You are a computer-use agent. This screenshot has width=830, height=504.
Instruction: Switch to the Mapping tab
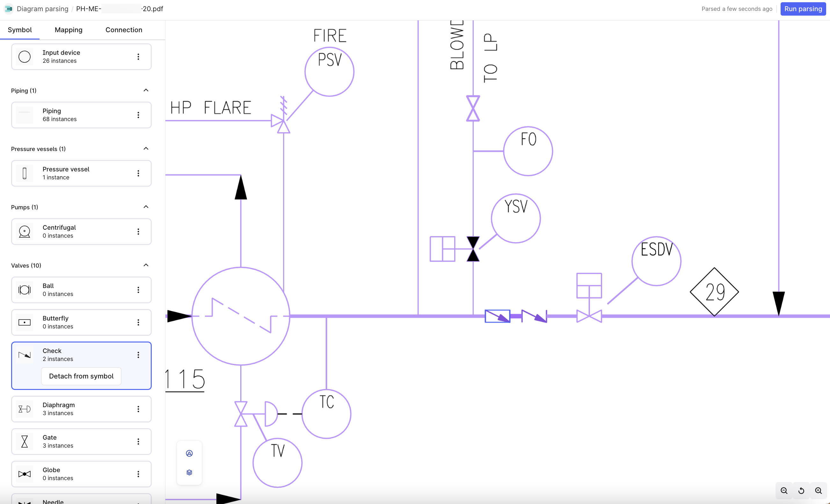[68, 29]
